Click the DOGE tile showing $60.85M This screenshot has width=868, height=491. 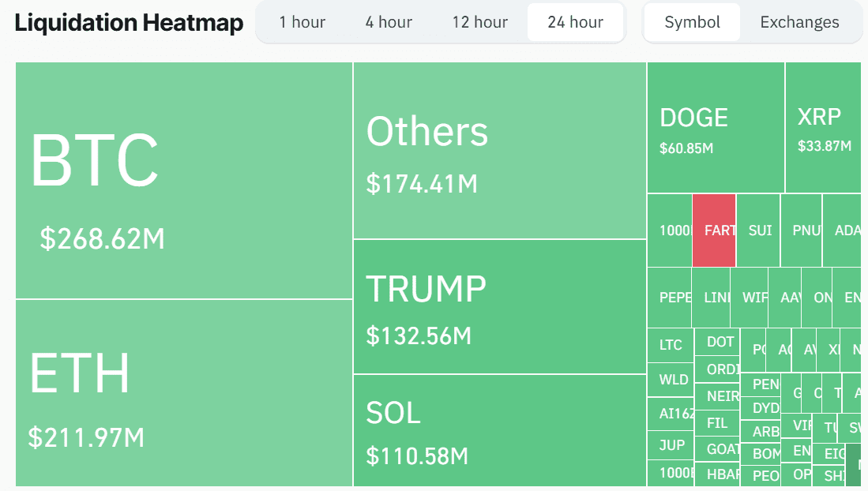(715, 126)
